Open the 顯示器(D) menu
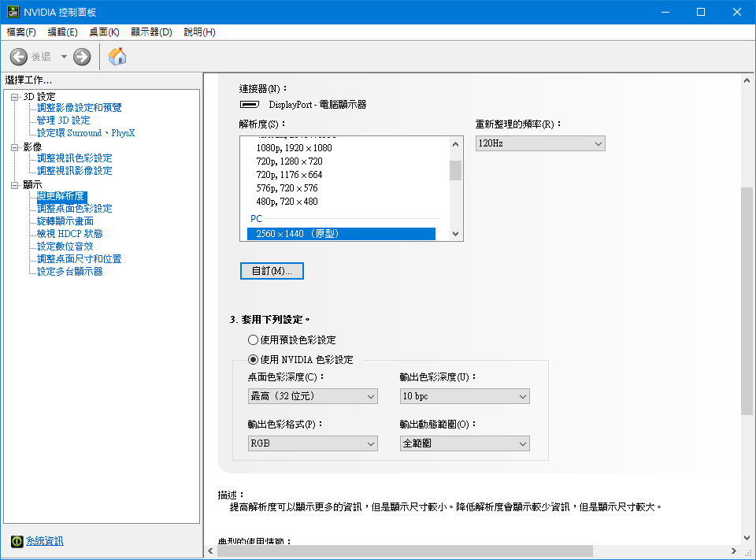 coord(151,32)
